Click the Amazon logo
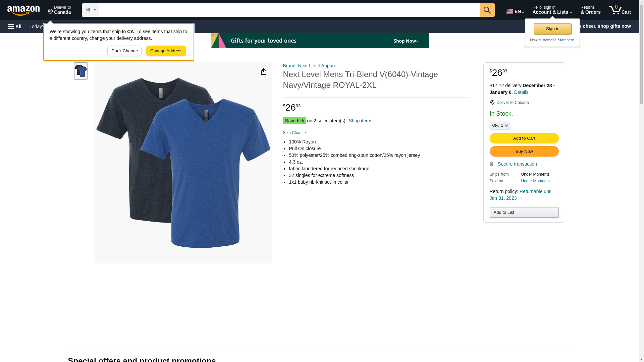This screenshot has width=644, height=362. click(23, 10)
